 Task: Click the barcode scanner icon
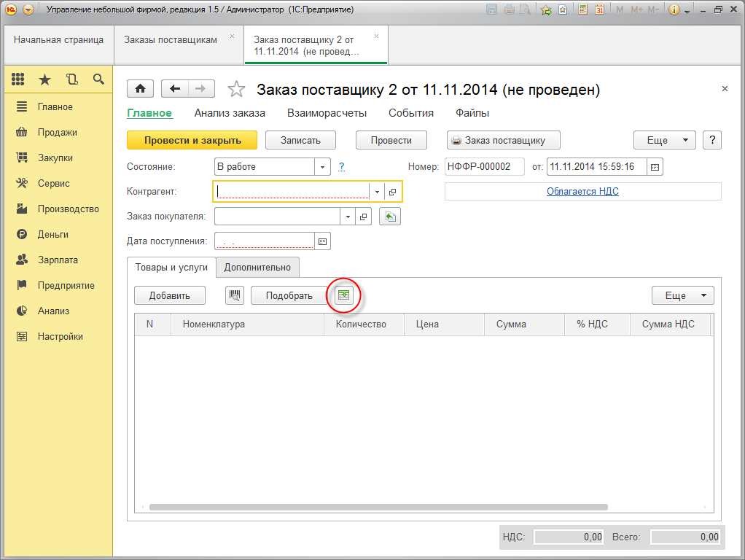(x=235, y=295)
